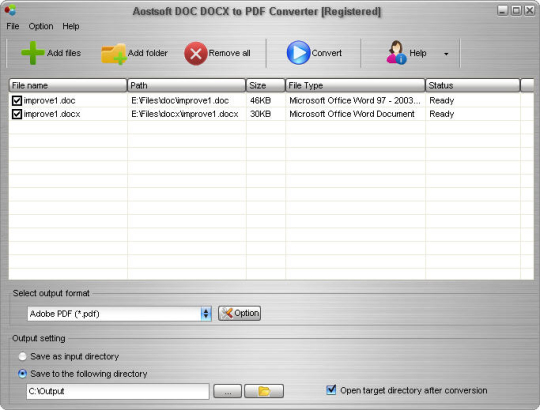Open the Adobe PDF output format dropdown

click(x=206, y=314)
